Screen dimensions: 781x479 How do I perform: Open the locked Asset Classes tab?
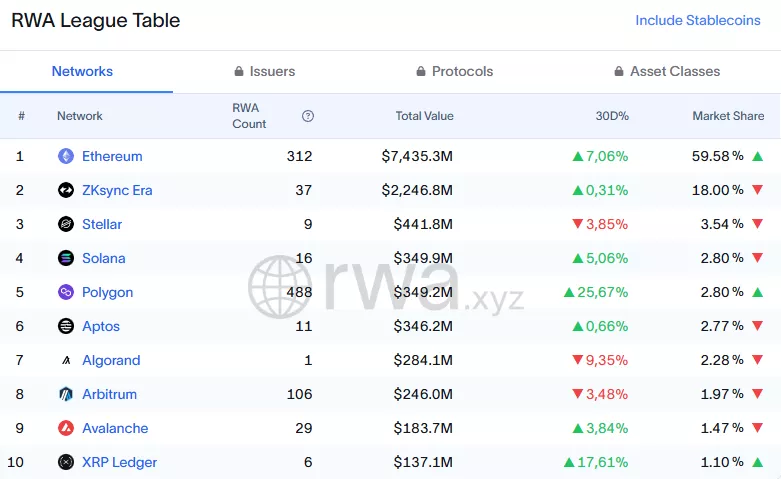[666, 72]
